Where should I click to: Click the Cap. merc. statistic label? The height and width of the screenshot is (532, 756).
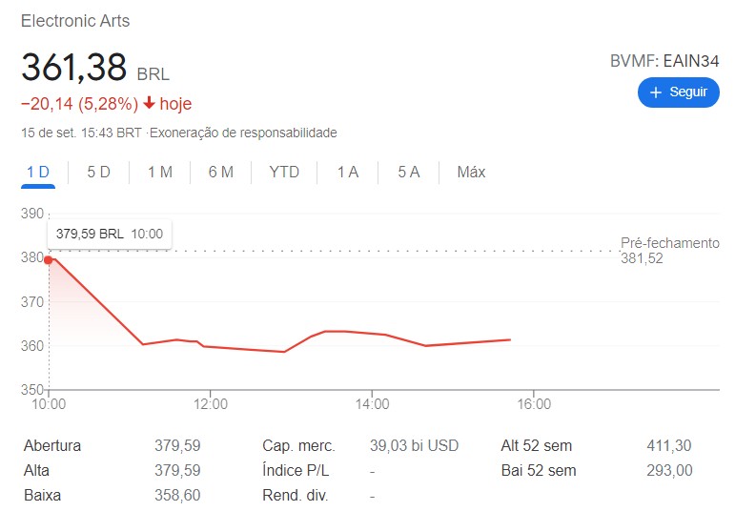coord(298,445)
